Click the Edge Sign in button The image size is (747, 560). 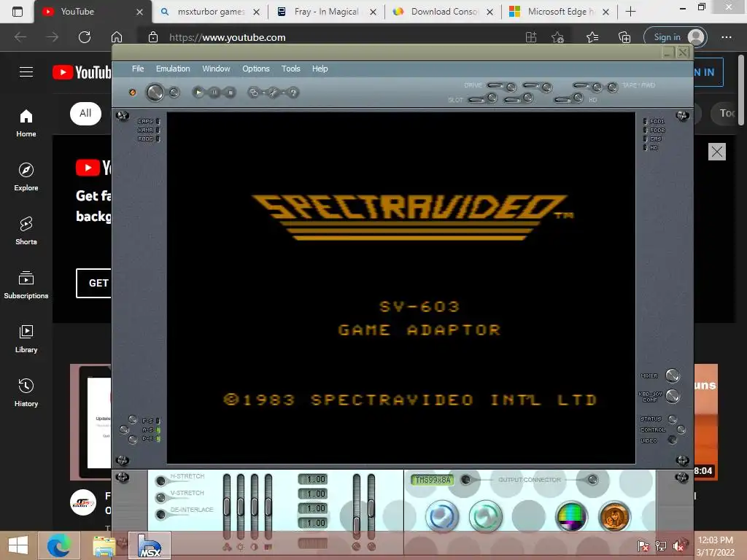pos(675,37)
